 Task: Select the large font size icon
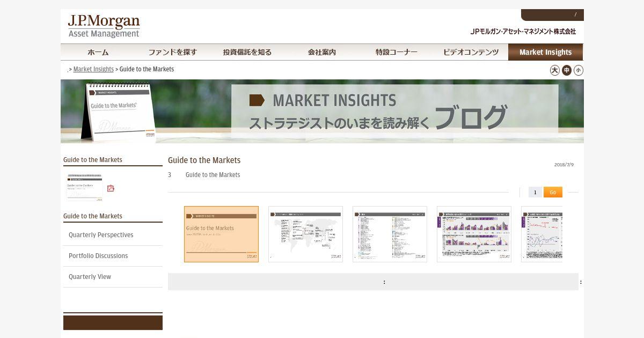(x=555, y=70)
